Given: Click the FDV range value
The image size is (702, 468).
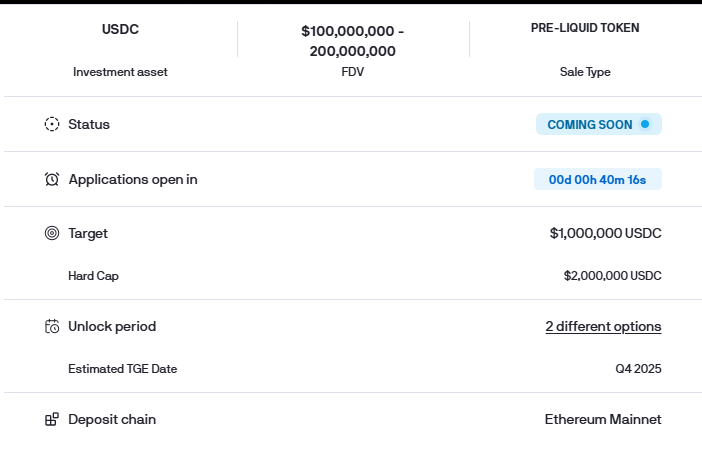Looking at the screenshot, I should click(x=352, y=40).
